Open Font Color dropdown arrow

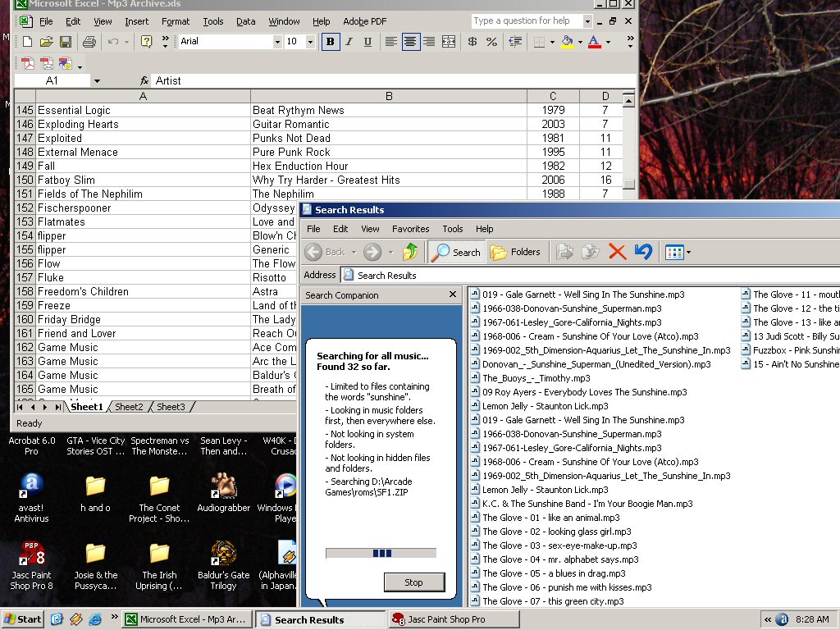tap(608, 42)
